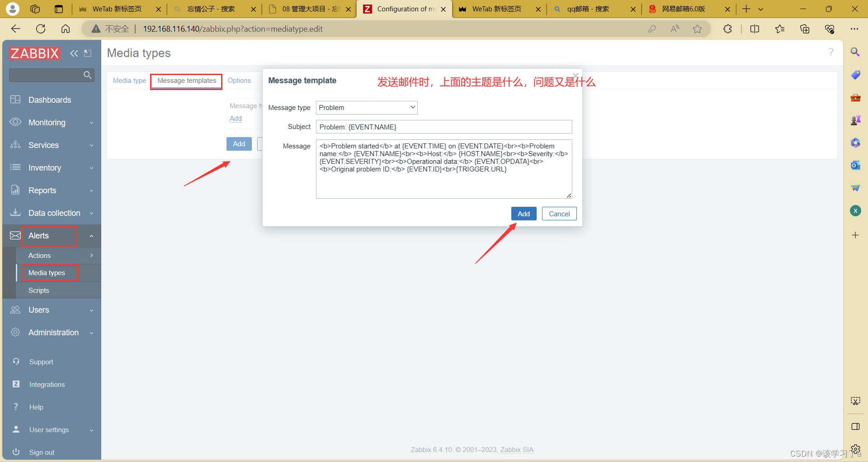Click the Add link under Message type
This screenshot has width=868, height=462.
[x=236, y=119]
